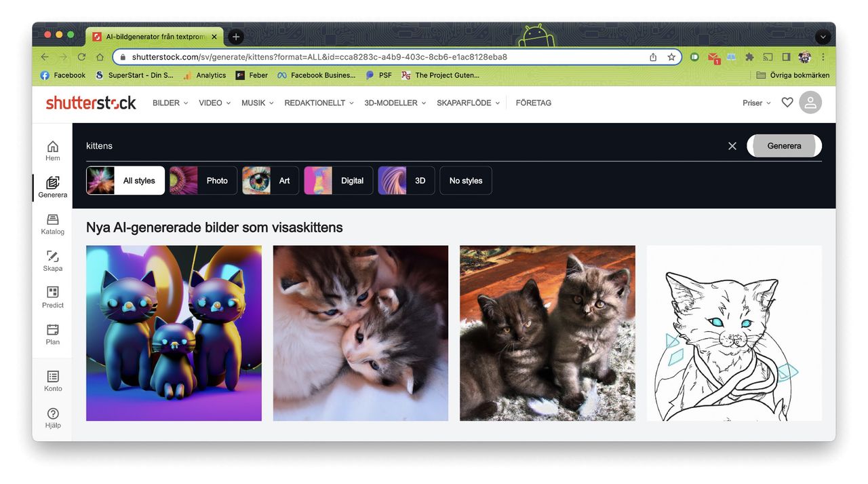
Task: Open the Konto sidebar icon
Action: 52,381
